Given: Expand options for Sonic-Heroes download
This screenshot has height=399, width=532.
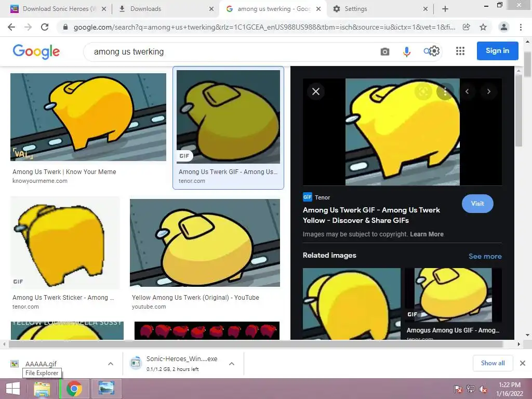Looking at the screenshot, I should click(232, 364).
